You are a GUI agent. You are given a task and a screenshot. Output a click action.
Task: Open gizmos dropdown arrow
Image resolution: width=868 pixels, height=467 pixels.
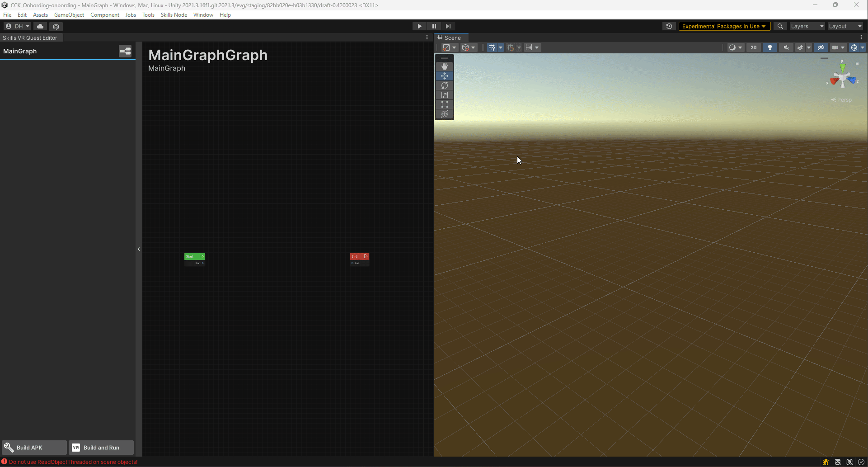click(863, 47)
